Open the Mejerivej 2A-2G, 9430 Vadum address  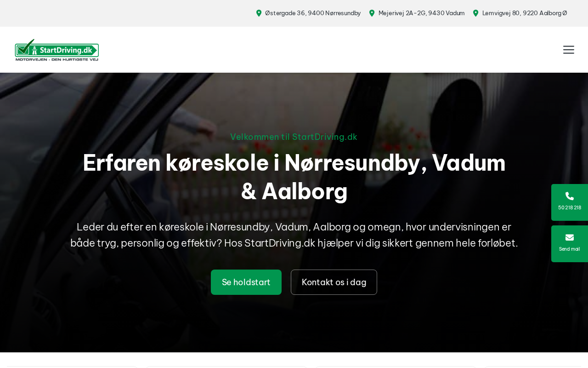pyautogui.click(x=422, y=13)
